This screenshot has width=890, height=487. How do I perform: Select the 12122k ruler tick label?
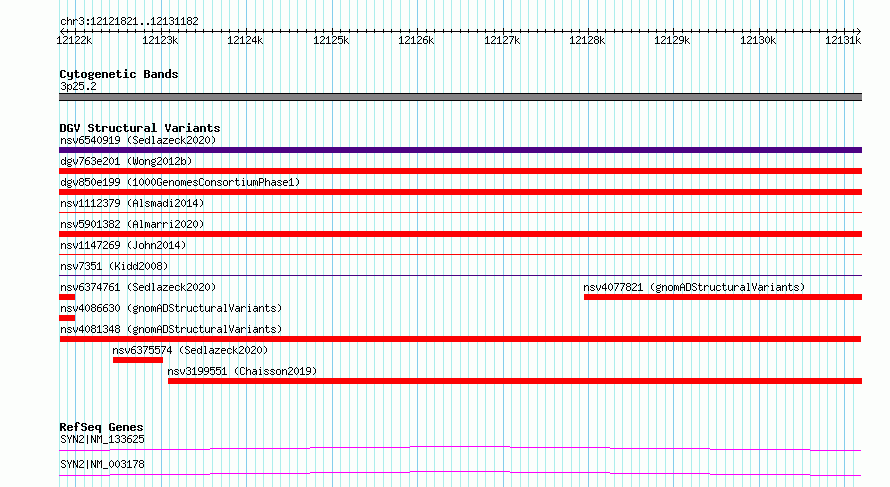click(74, 40)
